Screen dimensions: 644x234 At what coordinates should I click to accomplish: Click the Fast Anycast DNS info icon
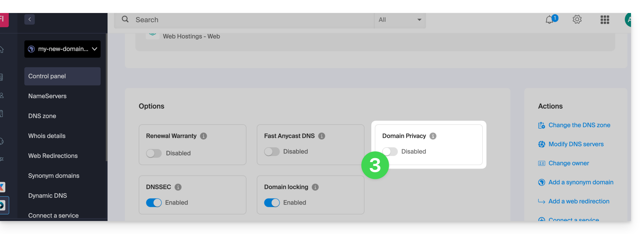[x=322, y=136]
